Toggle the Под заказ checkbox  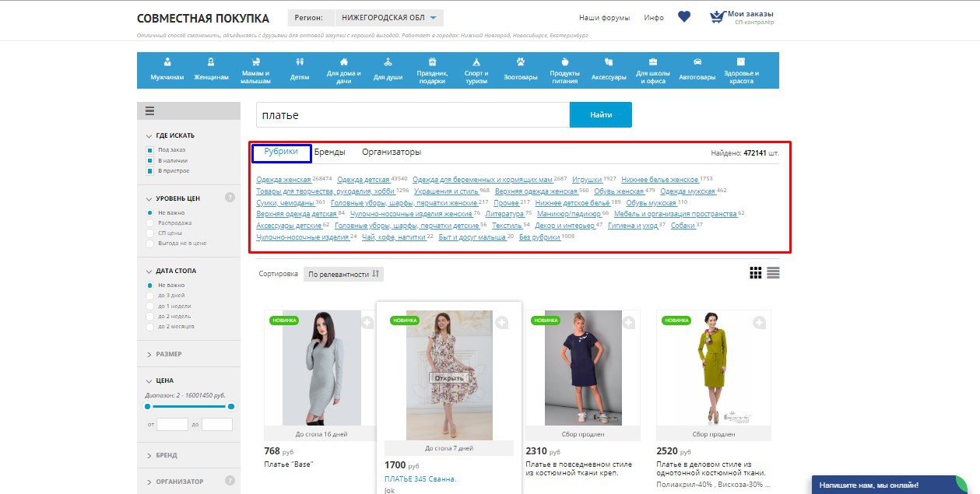pyautogui.click(x=150, y=150)
